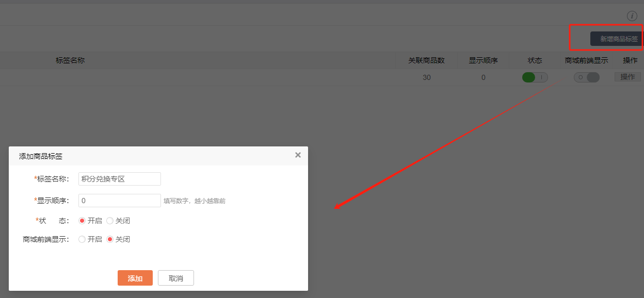Viewport: 644px width, 298px height.
Task: Close the 添加商品标签 dialog
Action: point(298,155)
